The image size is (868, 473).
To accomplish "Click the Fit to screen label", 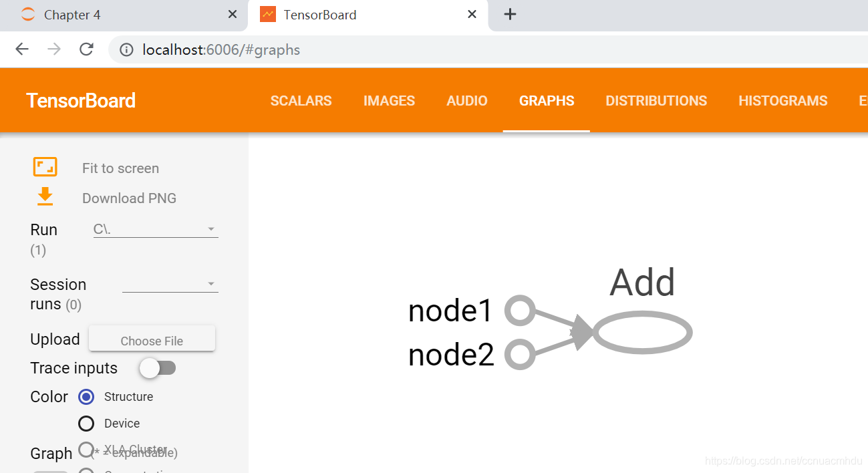I will tap(120, 168).
